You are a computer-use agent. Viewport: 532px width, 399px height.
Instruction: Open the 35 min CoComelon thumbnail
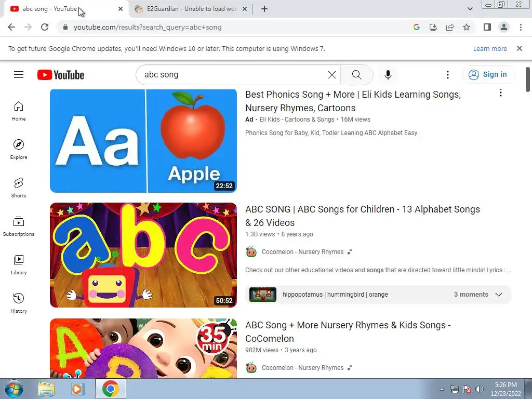pos(143,349)
